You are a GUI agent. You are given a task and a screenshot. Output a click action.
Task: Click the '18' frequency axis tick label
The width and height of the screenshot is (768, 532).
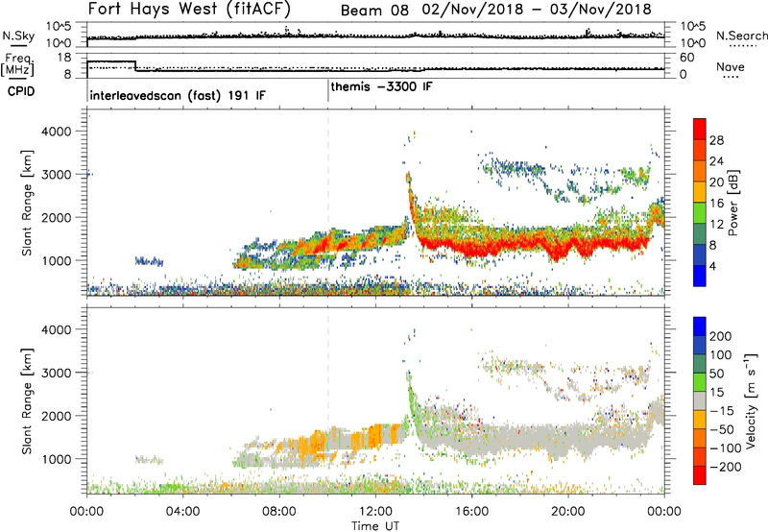point(64,58)
